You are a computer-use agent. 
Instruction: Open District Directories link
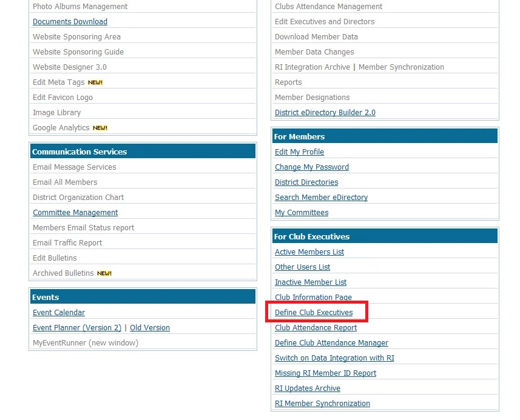tap(306, 182)
